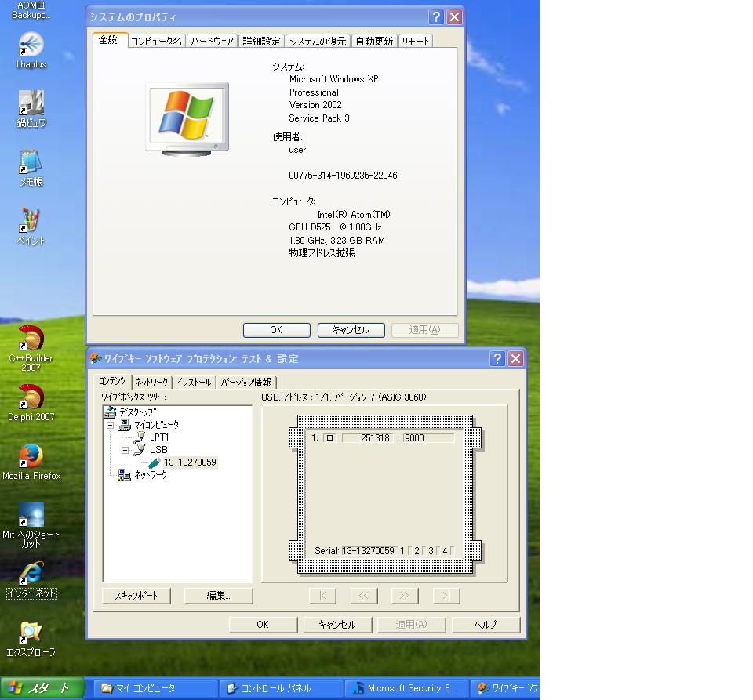Open the スタート menu button
Screen dimensions: 753x700
tap(42, 688)
